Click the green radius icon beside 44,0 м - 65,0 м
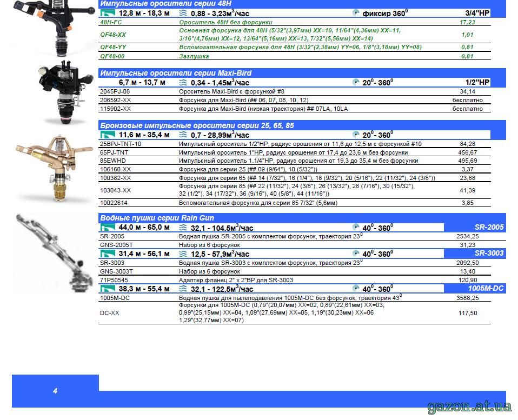 pos(108,228)
